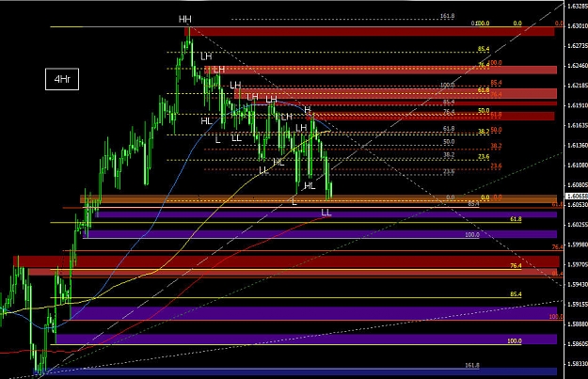The width and height of the screenshot is (588, 379).
Task: Click the 1.60530 price axis value
Action: click(577, 205)
